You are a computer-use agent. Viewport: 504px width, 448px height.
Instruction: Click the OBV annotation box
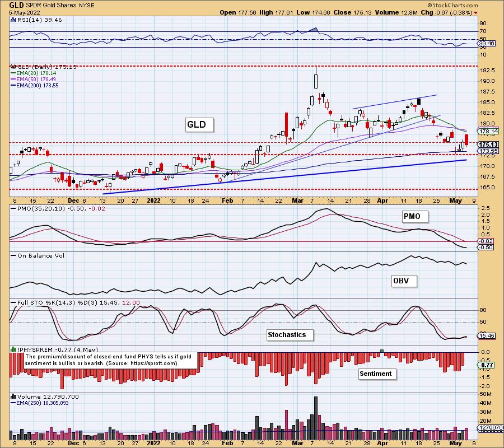pyautogui.click(x=404, y=281)
